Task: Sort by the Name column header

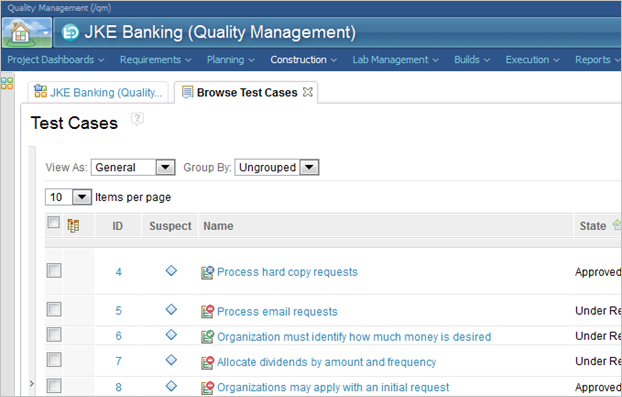Action: pyautogui.click(x=386, y=226)
